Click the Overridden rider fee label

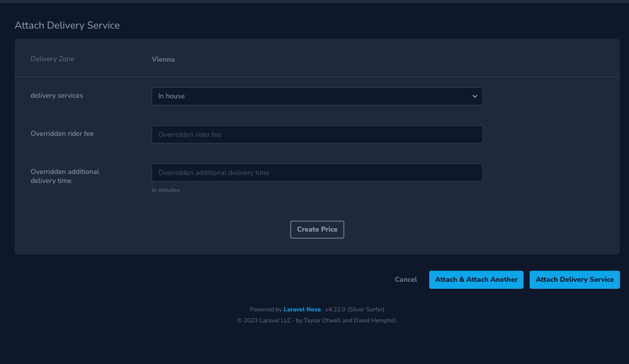[x=62, y=133]
